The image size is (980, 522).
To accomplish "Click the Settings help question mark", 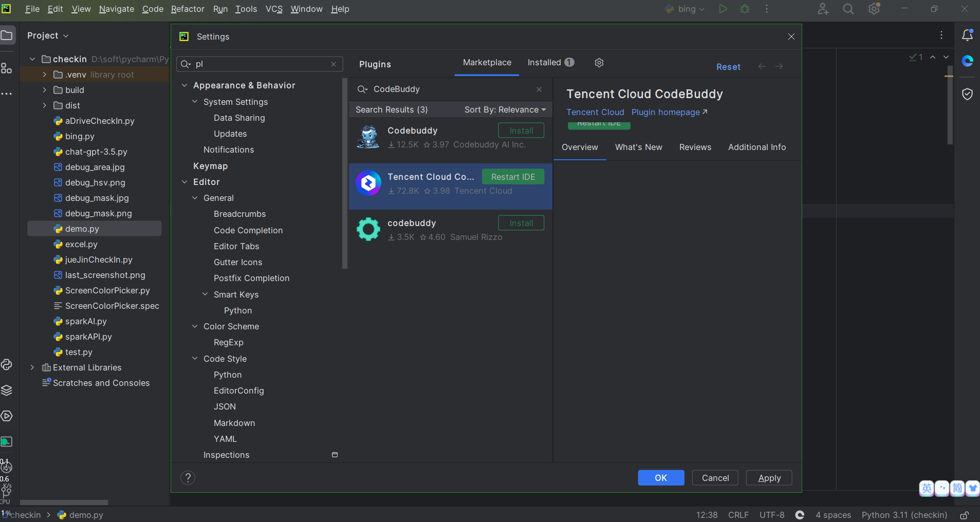I will (188, 478).
